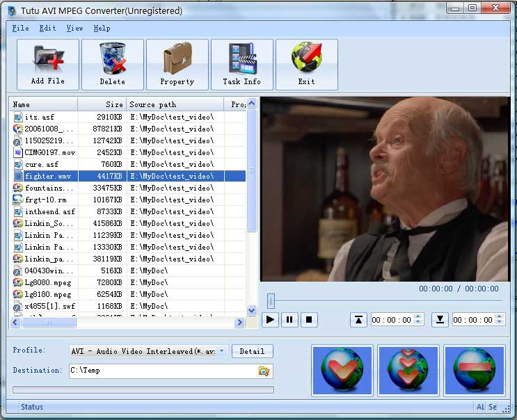The width and height of the screenshot is (517, 420).
Task: Click the file icon of cure.asf
Action: coord(17,164)
